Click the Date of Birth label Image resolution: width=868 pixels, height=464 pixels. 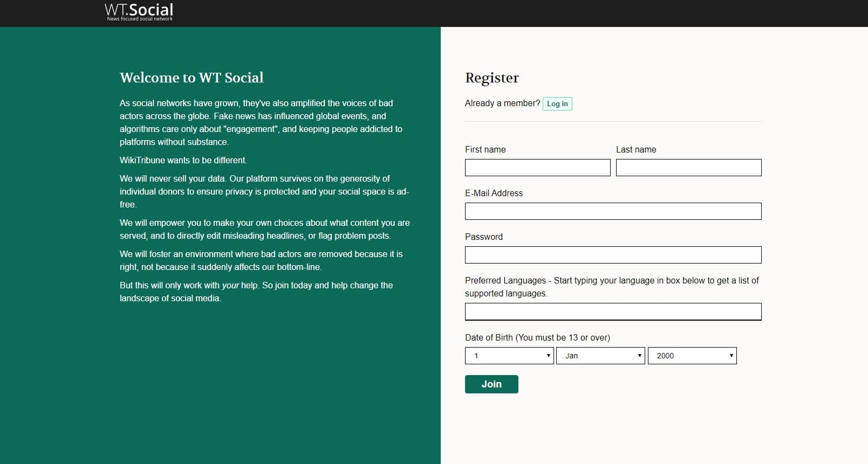(x=537, y=337)
